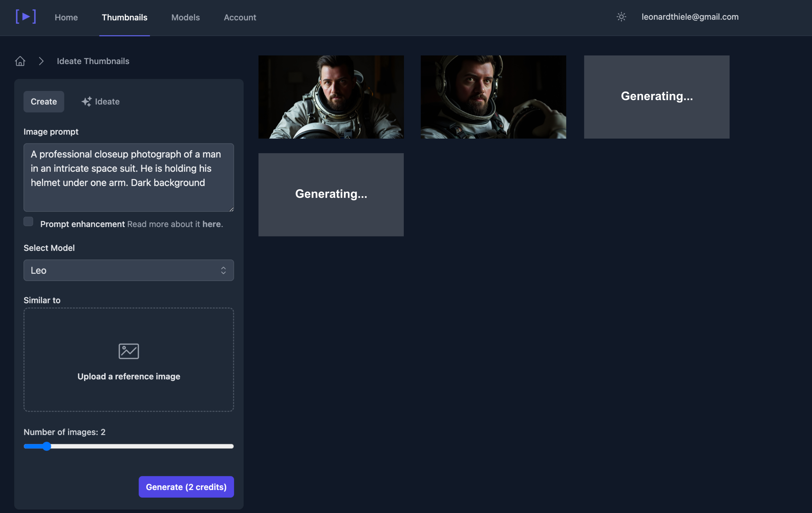Toggle the light/dark theme sun icon

[x=621, y=17]
